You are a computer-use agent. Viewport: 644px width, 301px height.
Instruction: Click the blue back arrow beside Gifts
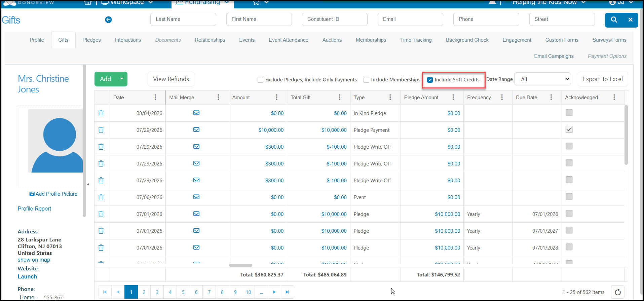(x=108, y=20)
